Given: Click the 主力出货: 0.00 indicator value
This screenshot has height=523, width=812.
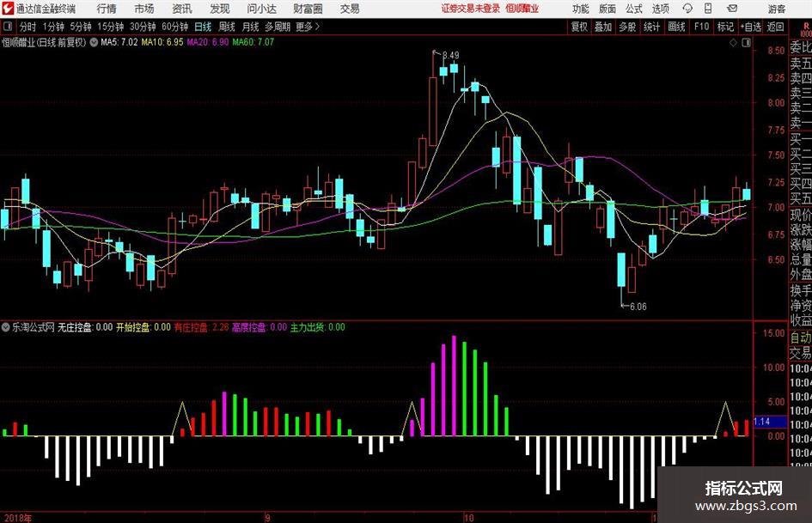Looking at the screenshot, I should (x=317, y=327).
